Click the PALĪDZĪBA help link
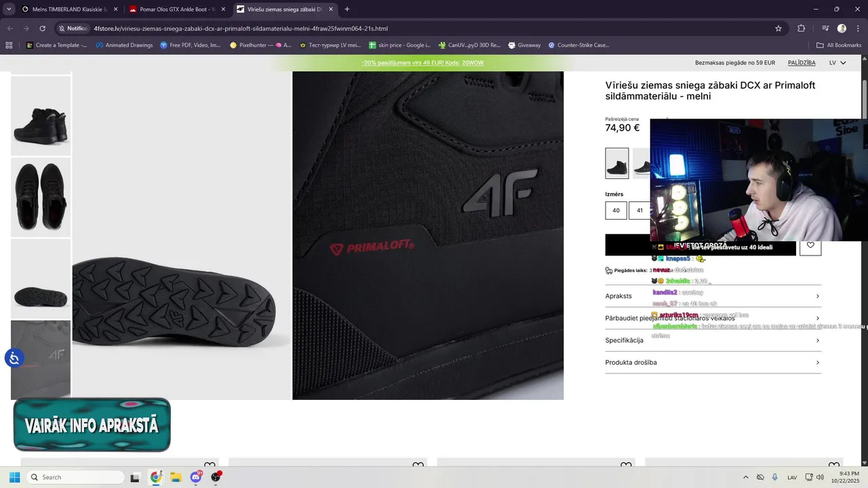The height and width of the screenshot is (488, 868). [802, 62]
